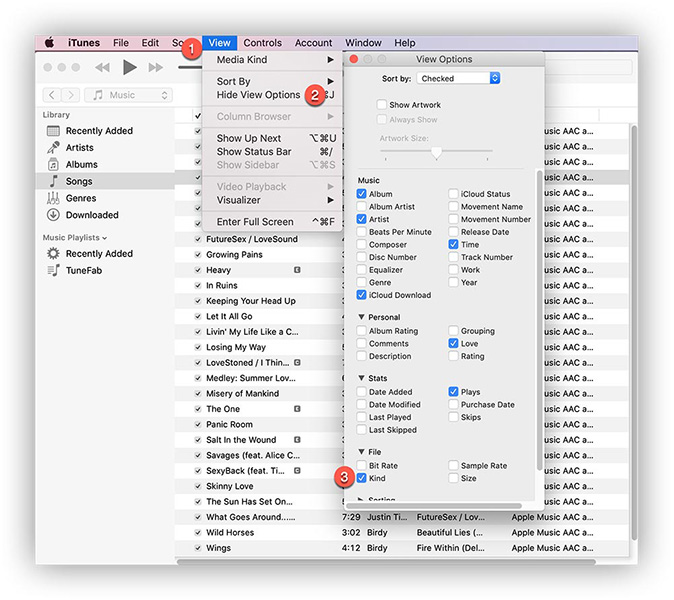Viewport: 674px width, 600px height.
Task: Open the Music media picker dropdown
Action: [129, 95]
